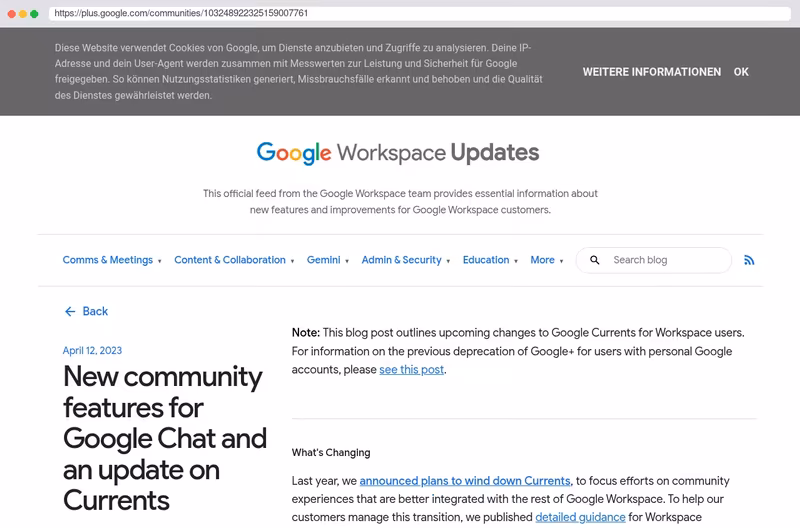Screen dimensions: 800x528
Task: Open the Content & Collaboration menu
Action: pyautogui.click(x=230, y=260)
